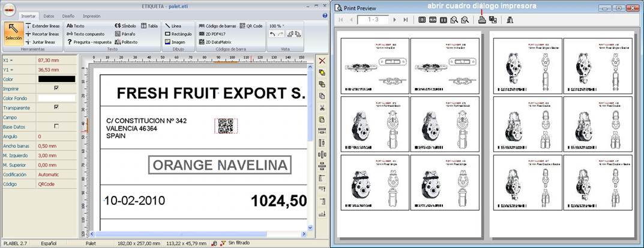The width and height of the screenshot is (644, 248).
Task: Open the Impresión ribbon tab
Action: (92, 16)
